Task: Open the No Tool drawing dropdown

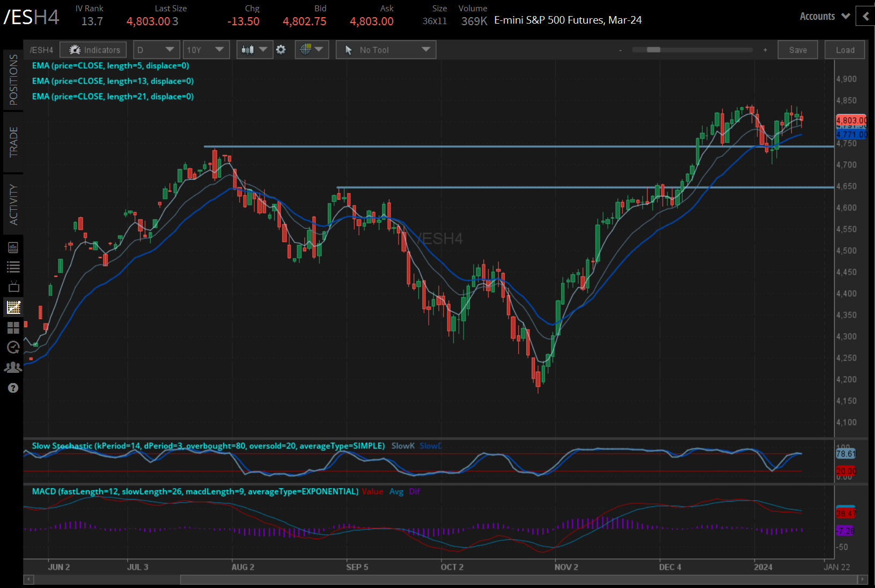Action: point(386,50)
